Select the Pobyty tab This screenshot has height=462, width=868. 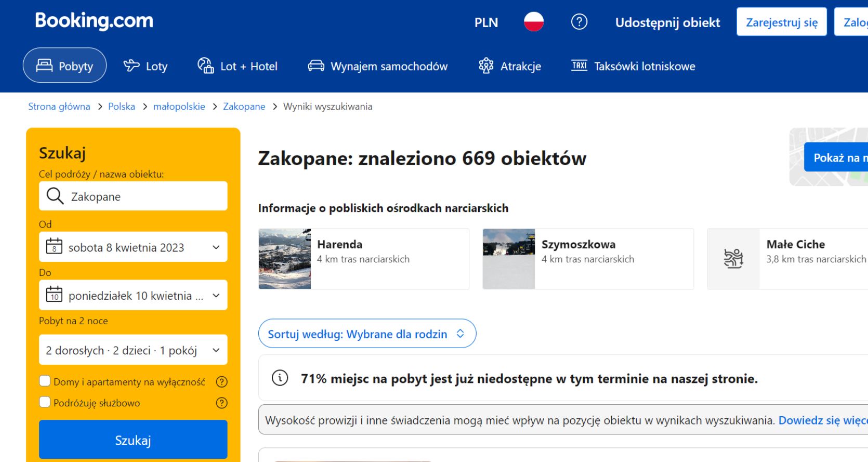tap(65, 65)
